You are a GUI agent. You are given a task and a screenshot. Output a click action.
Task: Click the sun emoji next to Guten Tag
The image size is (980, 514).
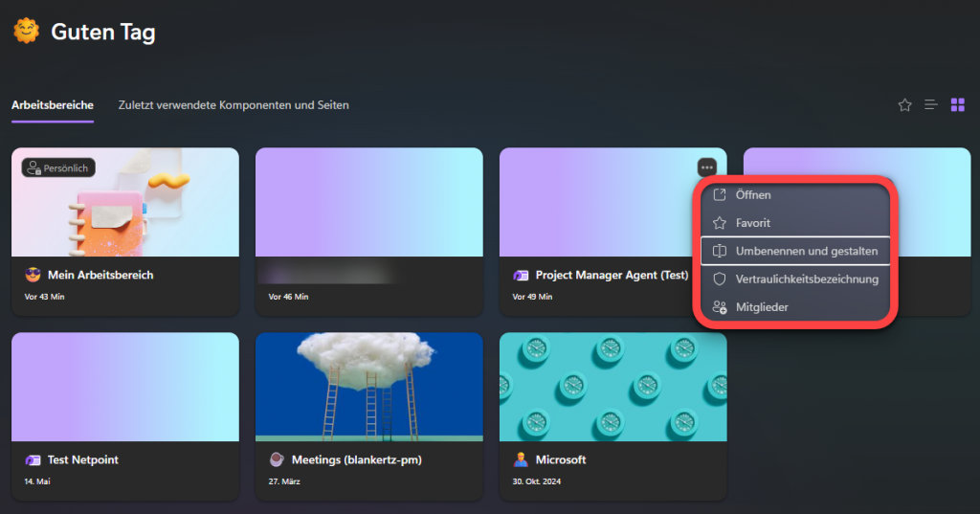click(26, 32)
